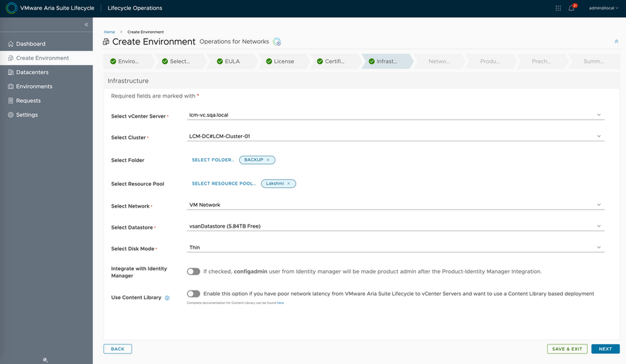This screenshot has width=626, height=364.
Task: Open Requests from the sidebar
Action: (x=28, y=101)
